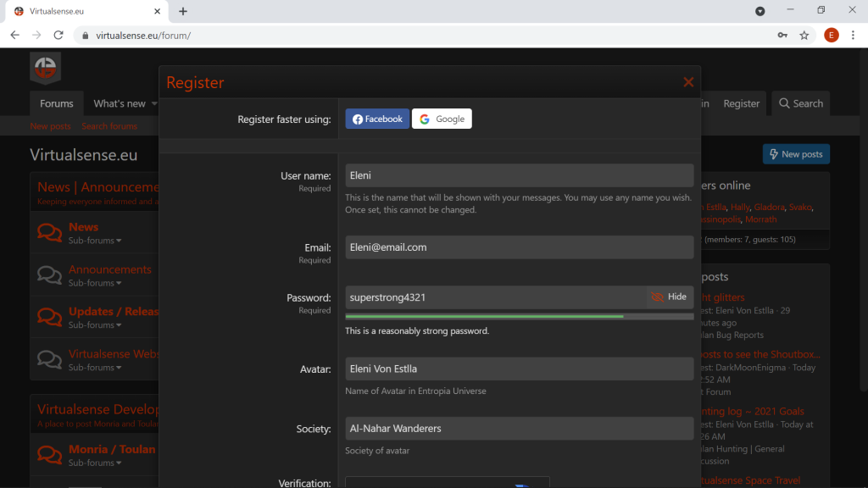Image resolution: width=868 pixels, height=488 pixels.
Task: Bookmark this page with the star icon
Action: 804,36
